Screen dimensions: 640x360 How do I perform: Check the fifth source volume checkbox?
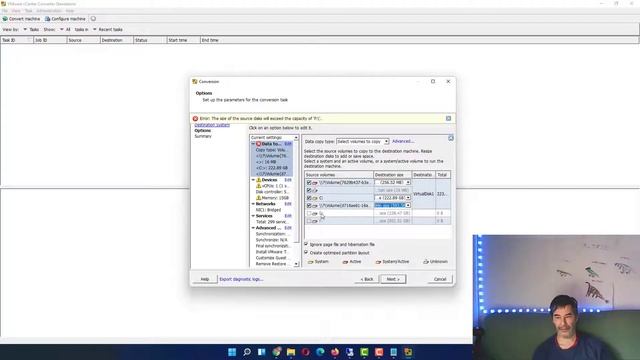pyautogui.click(x=309, y=213)
